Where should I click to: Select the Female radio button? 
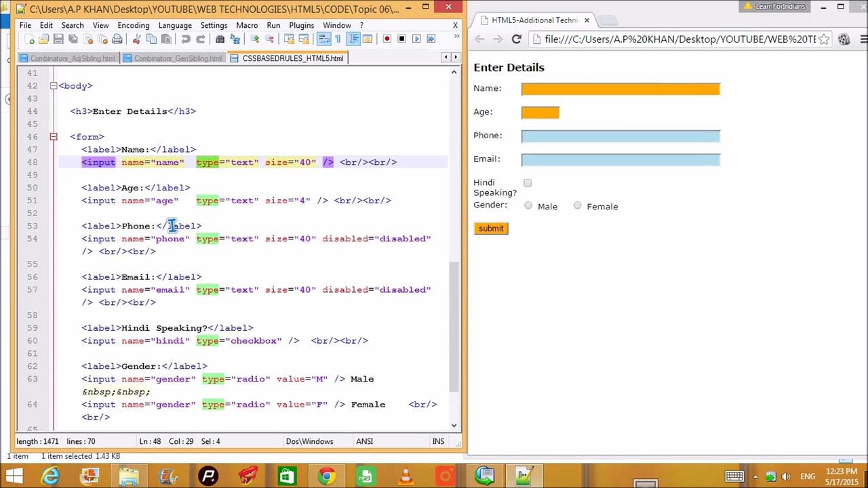[x=577, y=205]
